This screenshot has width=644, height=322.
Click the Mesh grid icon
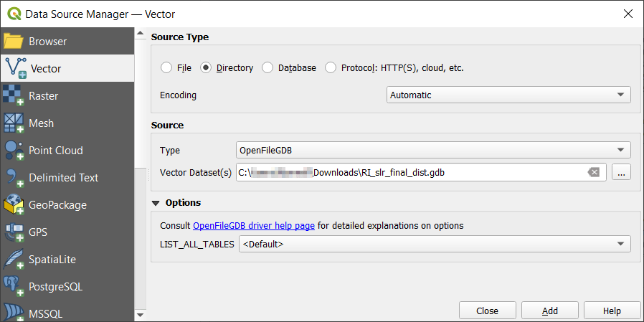[x=14, y=123]
